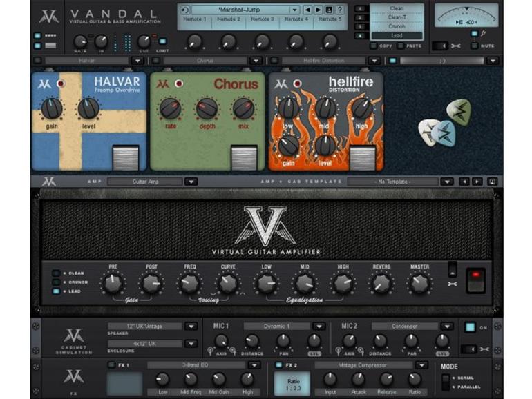Open the Vintage Compressor effect dropdown
The height and width of the screenshot is (399, 532).
point(421,365)
